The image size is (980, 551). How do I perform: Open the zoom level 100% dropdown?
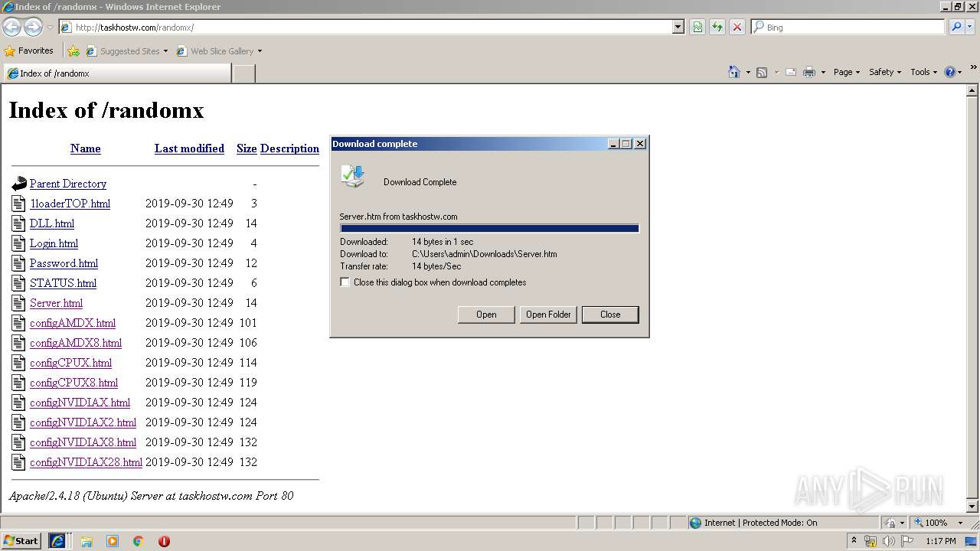tap(960, 523)
